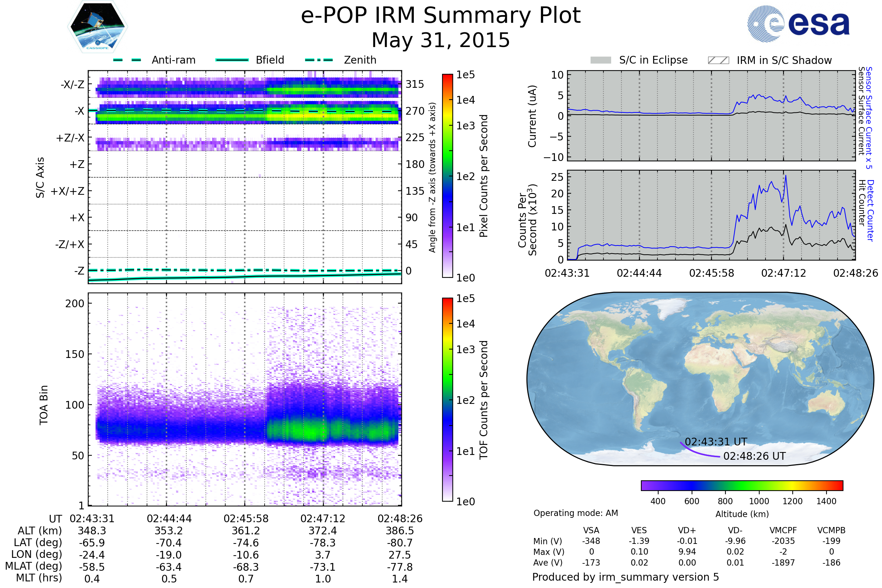Image resolution: width=882 pixels, height=588 pixels.
Task: Click the Altitude (km) horizontal colorbar
Action: point(742,485)
